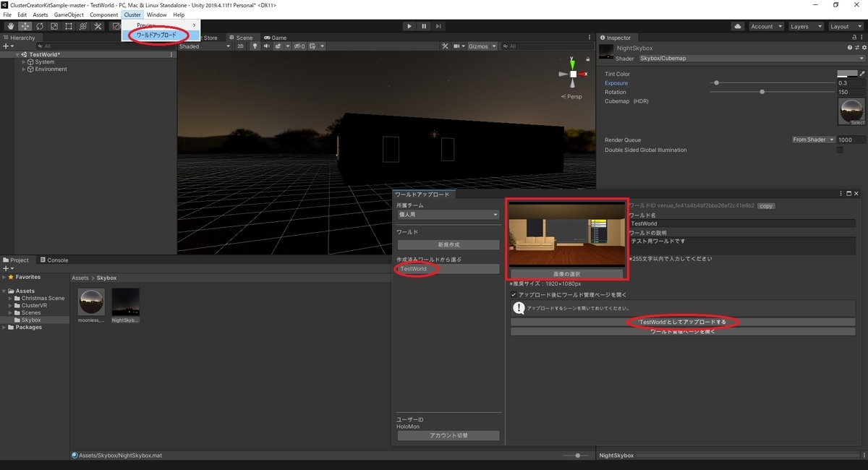Click 画像の選択 button
868x470 pixels.
567,274
